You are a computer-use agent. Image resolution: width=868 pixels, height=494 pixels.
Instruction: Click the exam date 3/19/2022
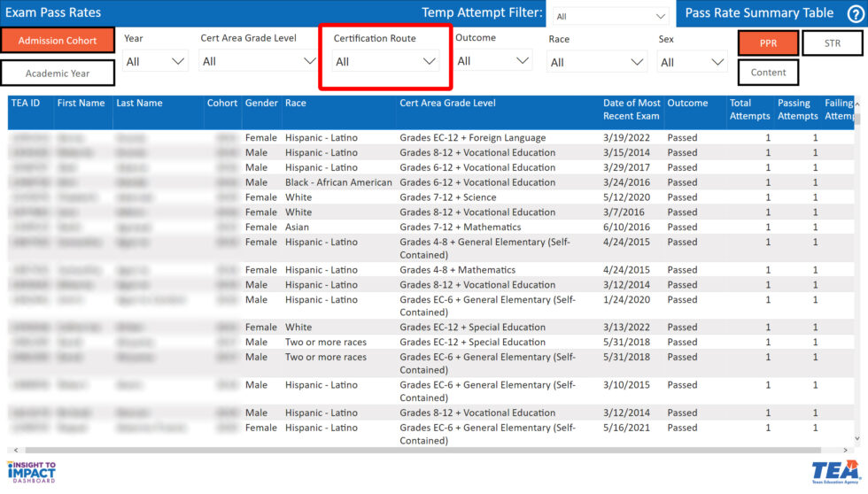coord(626,138)
